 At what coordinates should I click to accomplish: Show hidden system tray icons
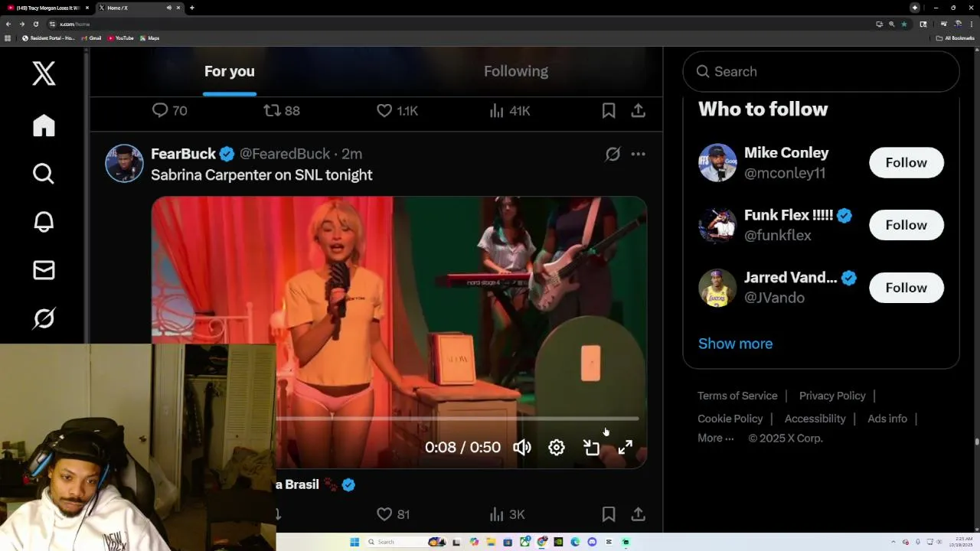click(x=894, y=542)
